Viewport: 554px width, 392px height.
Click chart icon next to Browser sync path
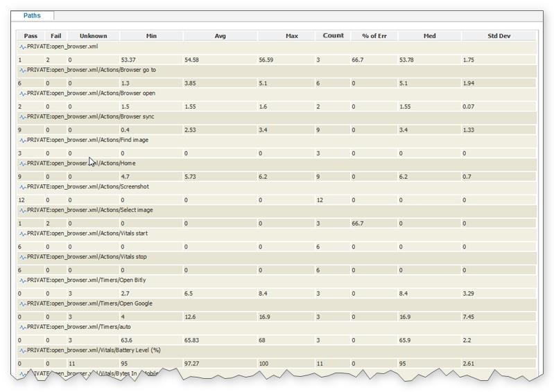click(x=22, y=117)
